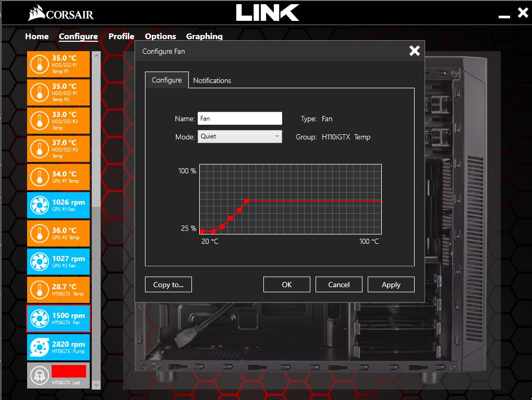
Task: Click the pump icon of H110iGTX Pump tile
Action: click(x=40, y=347)
